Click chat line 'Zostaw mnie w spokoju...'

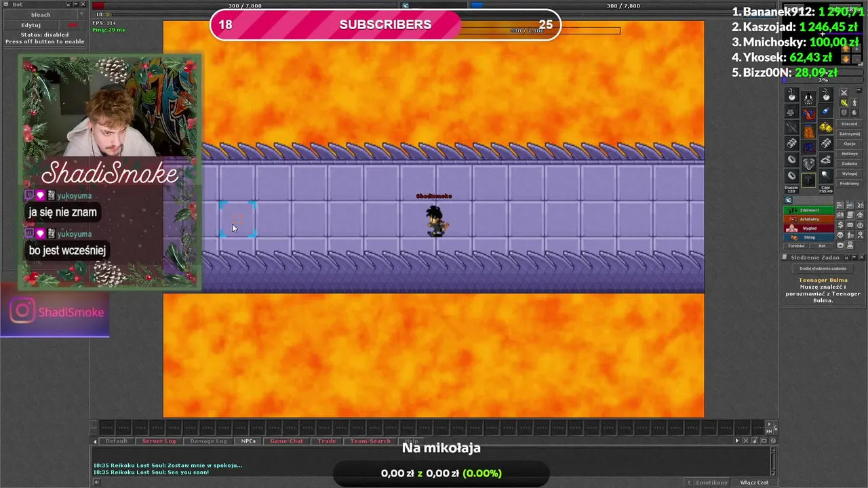[x=167, y=466]
